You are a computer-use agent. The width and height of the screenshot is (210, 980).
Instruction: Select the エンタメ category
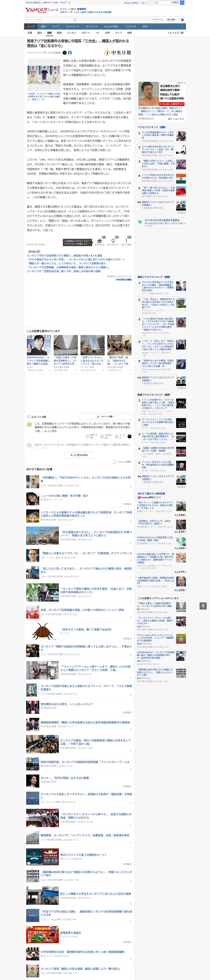click(71, 33)
